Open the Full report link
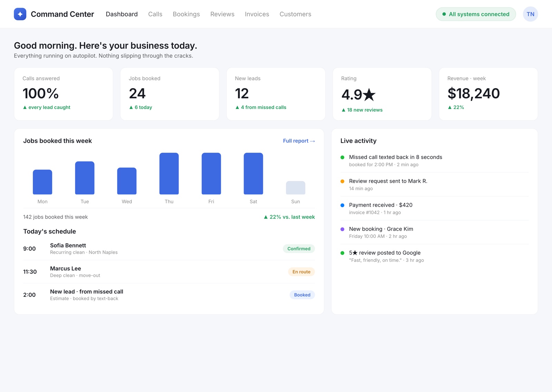 pyautogui.click(x=299, y=141)
